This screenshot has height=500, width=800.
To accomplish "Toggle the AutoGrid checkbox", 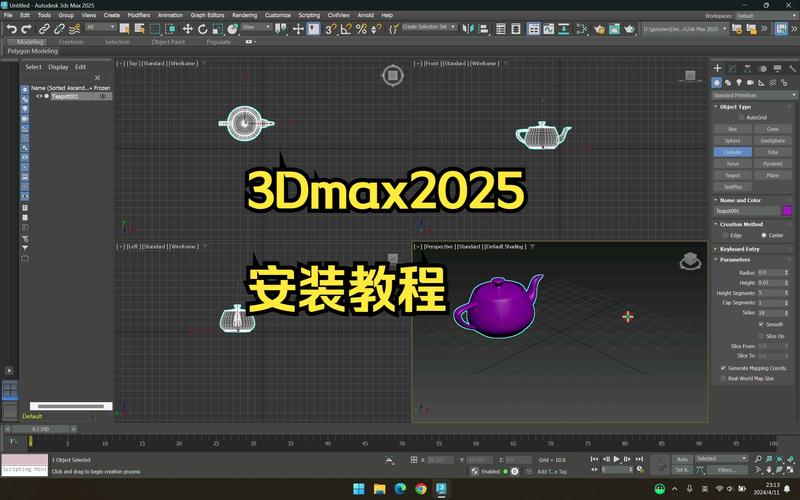I will [x=741, y=117].
